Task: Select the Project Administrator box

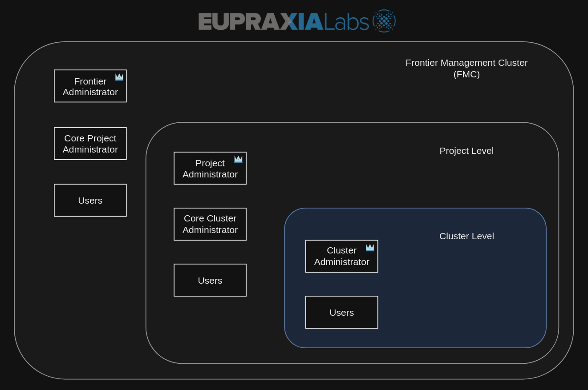Action: click(210, 169)
